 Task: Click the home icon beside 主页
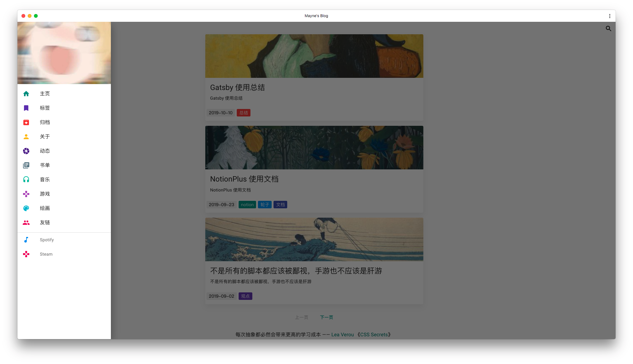pyautogui.click(x=26, y=94)
